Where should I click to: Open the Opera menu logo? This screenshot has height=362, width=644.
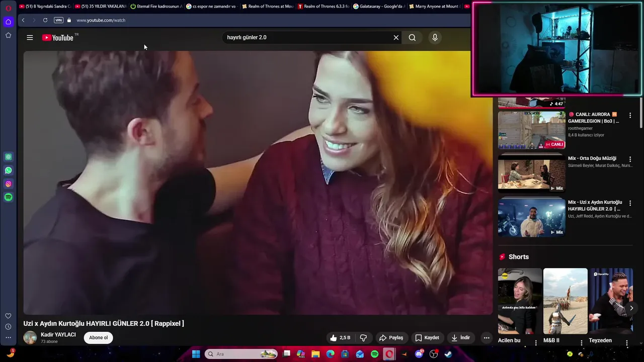coord(8,8)
